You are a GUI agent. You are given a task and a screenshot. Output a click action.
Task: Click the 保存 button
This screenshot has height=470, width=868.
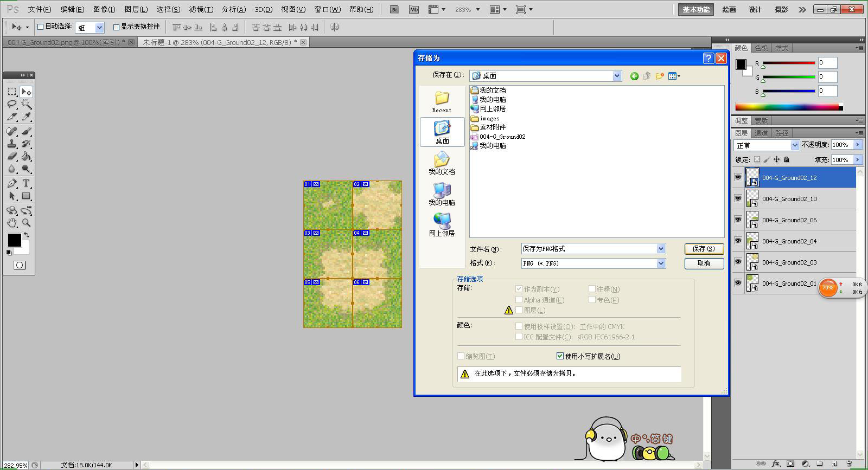pyautogui.click(x=704, y=249)
